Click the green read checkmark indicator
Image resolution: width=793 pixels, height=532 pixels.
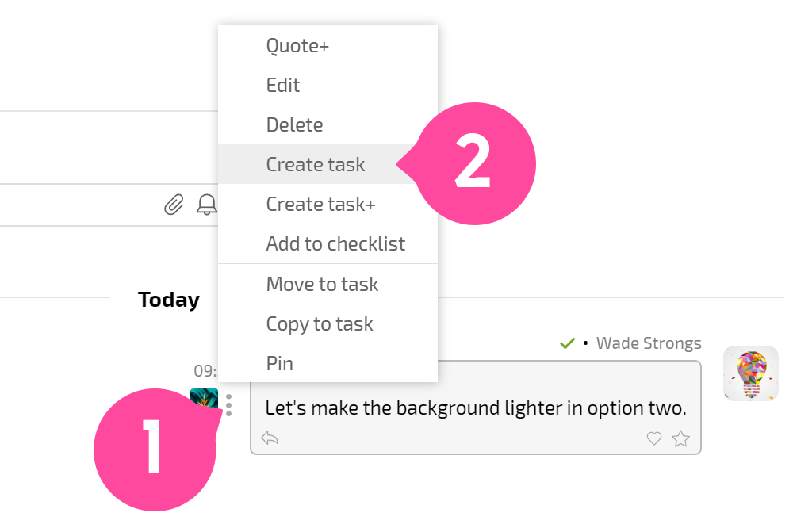pyautogui.click(x=568, y=343)
